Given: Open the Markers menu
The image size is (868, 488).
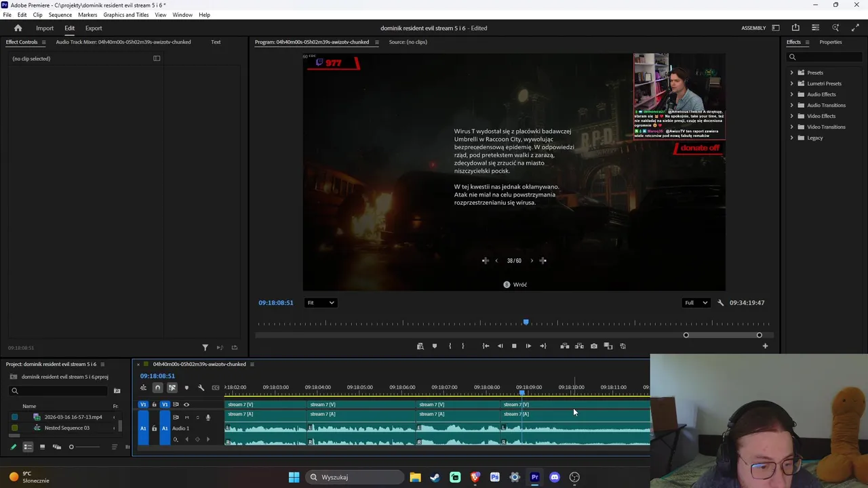Looking at the screenshot, I should 87,14.
